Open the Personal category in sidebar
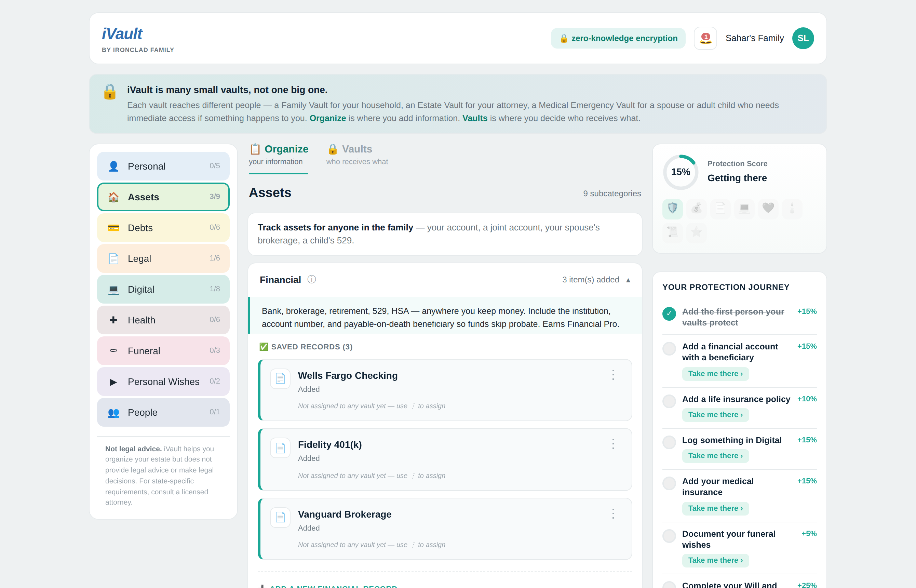 click(x=163, y=166)
